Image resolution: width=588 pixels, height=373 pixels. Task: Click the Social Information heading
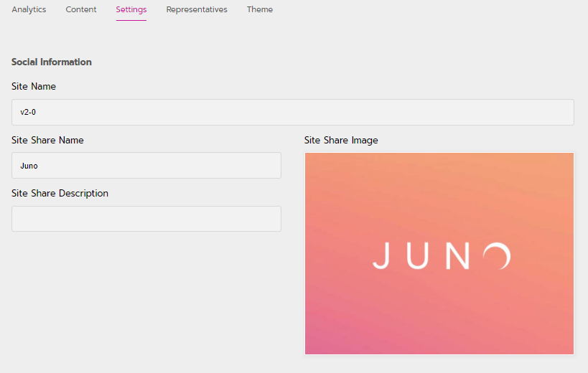click(x=52, y=62)
